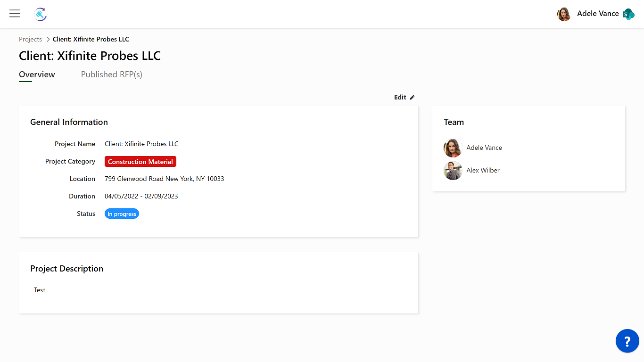
Task: Click the Edit button label
Action: 400,98
